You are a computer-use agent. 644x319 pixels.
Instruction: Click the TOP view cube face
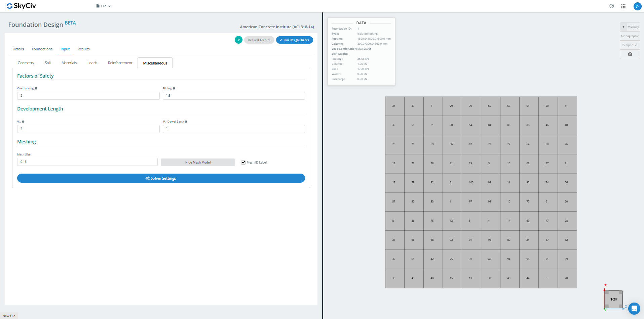[x=614, y=299]
